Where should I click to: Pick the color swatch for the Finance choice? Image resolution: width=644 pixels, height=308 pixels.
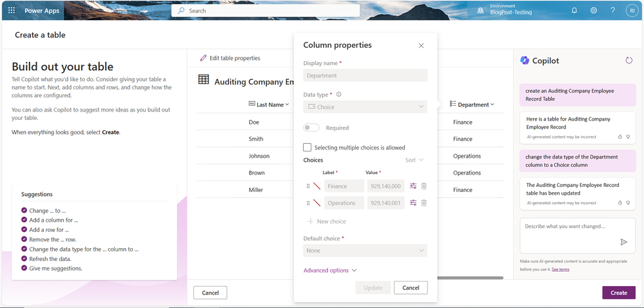pyautogui.click(x=317, y=186)
